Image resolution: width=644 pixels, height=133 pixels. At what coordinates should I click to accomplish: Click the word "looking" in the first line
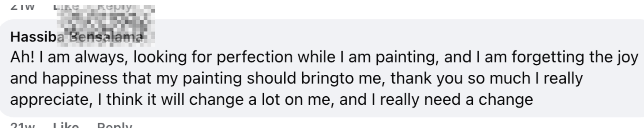coord(160,57)
